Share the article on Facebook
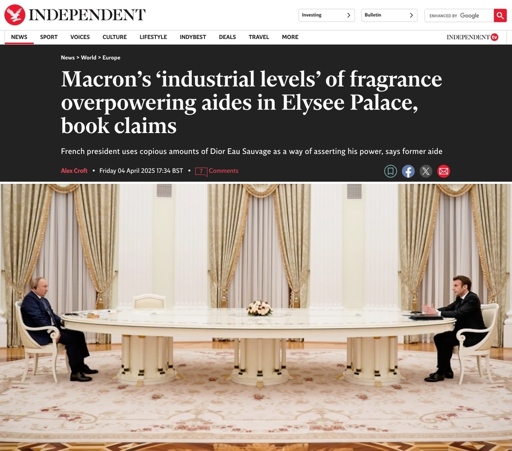 coord(408,171)
